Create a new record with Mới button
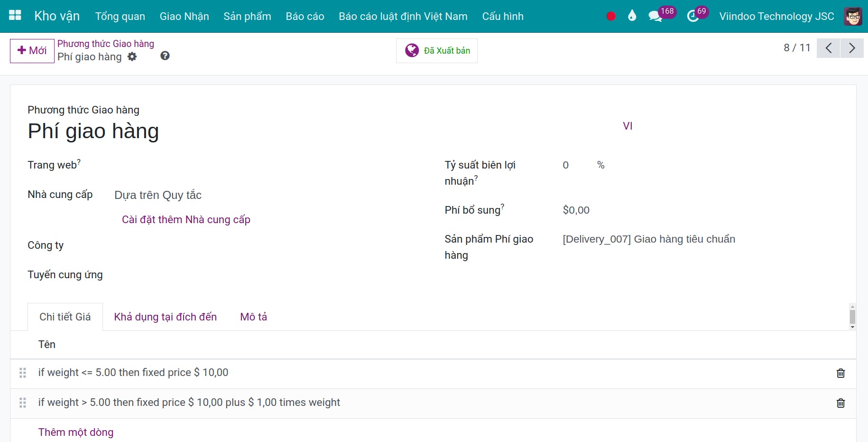Image resolution: width=868 pixels, height=442 pixels. [x=32, y=51]
